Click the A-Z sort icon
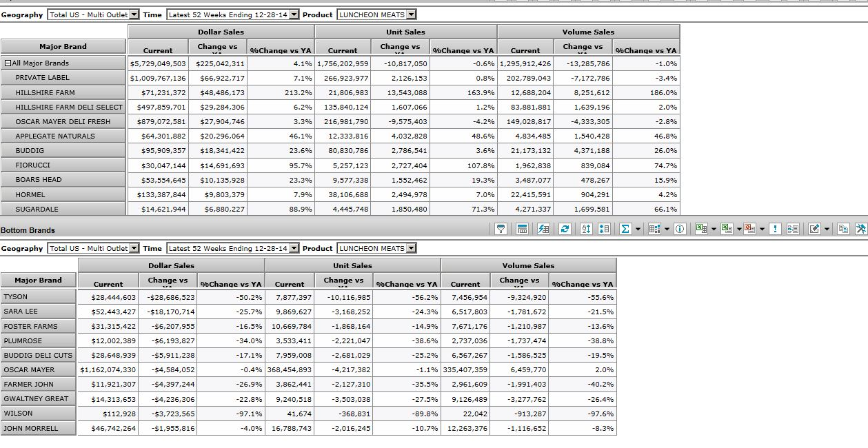The image size is (868, 448). [x=586, y=229]
